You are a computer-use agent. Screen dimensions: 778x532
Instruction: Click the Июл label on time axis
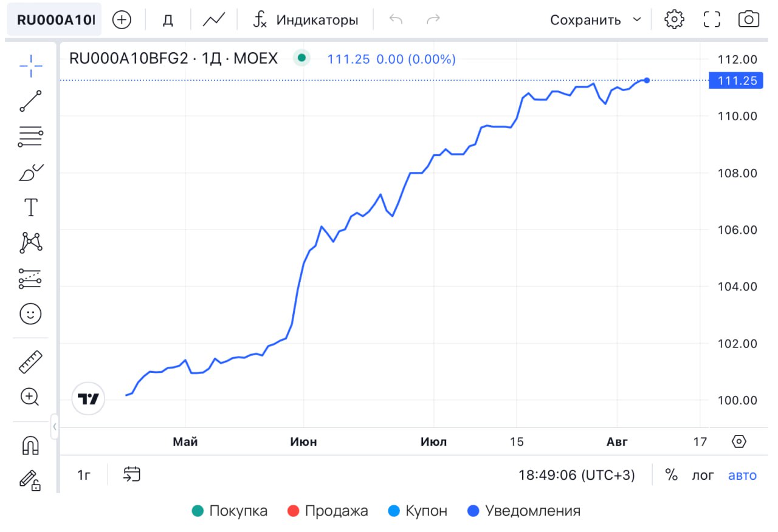click(433, 442)
